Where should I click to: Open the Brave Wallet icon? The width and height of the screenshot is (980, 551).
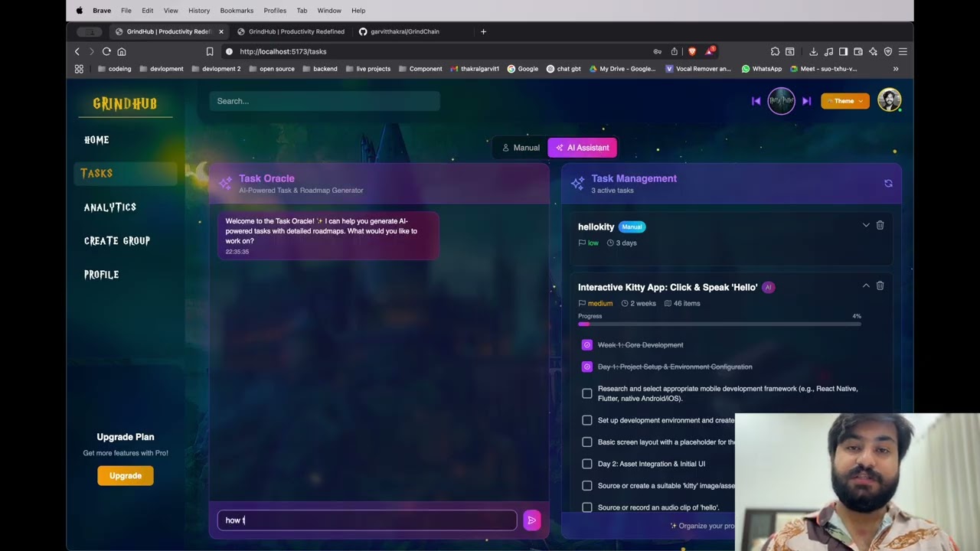tap(858, 51)
